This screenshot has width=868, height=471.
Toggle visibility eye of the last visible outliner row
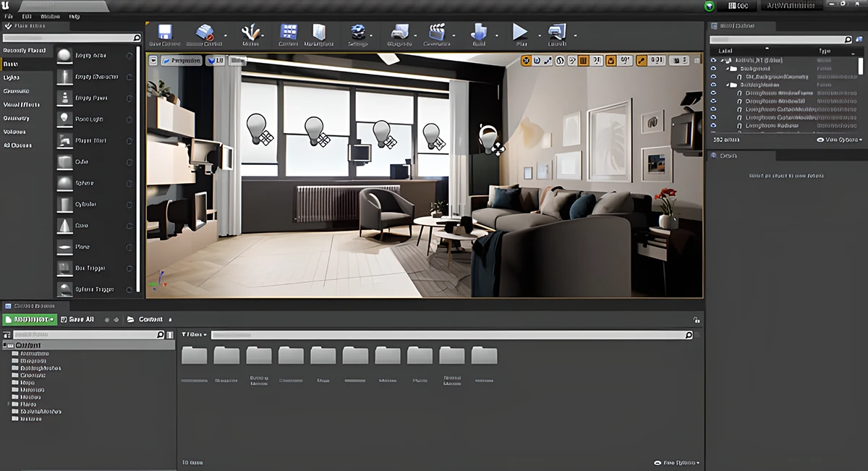713,126
